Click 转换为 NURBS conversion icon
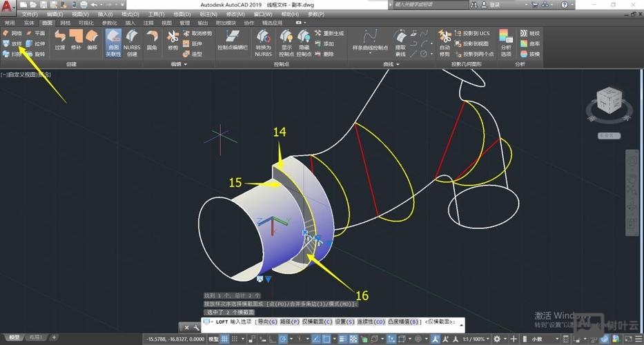The height and width of the screenshot is (345, 644). click(x=262, y=41)
